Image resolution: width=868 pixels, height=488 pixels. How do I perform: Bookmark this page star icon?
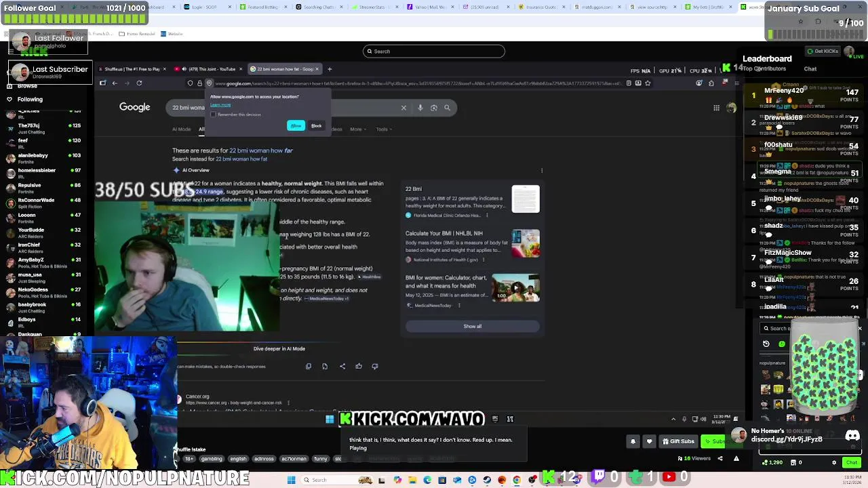(648, 83)
